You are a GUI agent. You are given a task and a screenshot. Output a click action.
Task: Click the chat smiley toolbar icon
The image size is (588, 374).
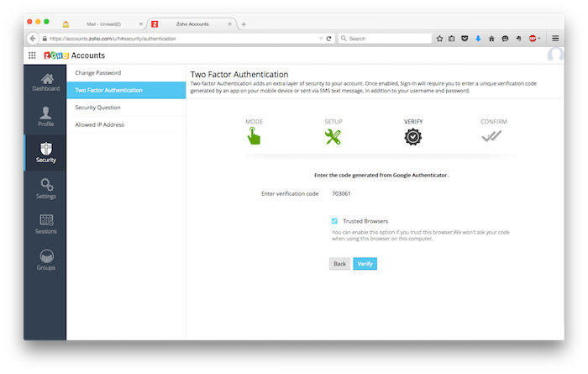pyautogui.click(x=505, y=39)
